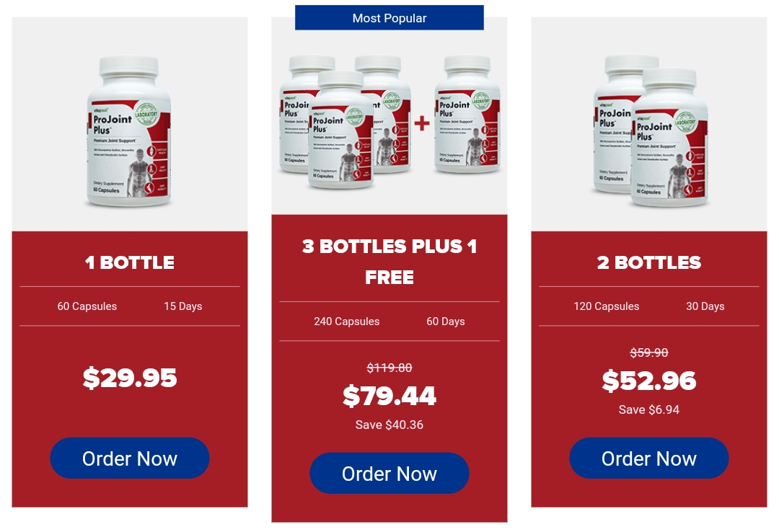Viewport: 779px width, 532px height.
Task: Select the 3 BOTTLES PLUS 1 FREE heading
Action: (389, 262)
